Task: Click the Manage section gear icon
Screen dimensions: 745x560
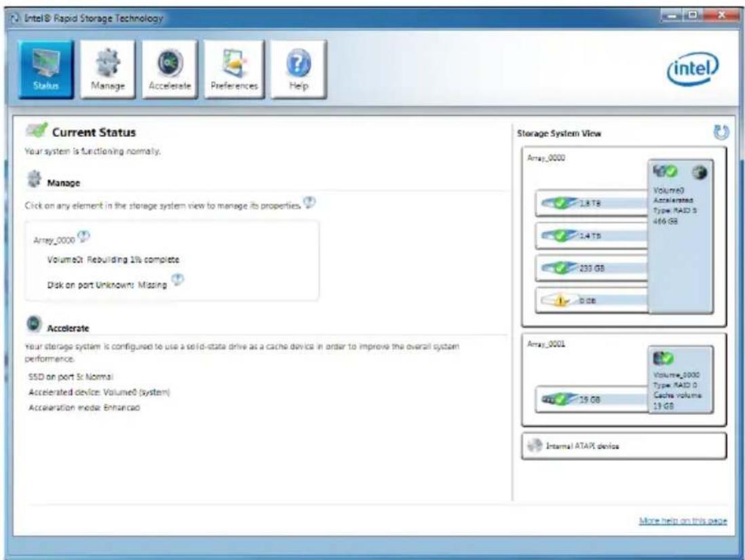Action: 34,180
